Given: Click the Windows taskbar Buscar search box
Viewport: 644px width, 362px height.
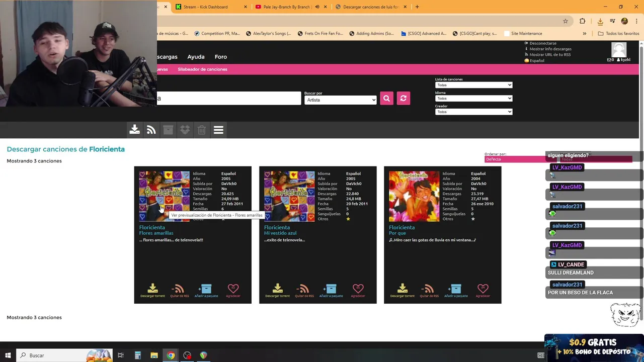Looking at the screenshot, I should click(x=64, y=355).
